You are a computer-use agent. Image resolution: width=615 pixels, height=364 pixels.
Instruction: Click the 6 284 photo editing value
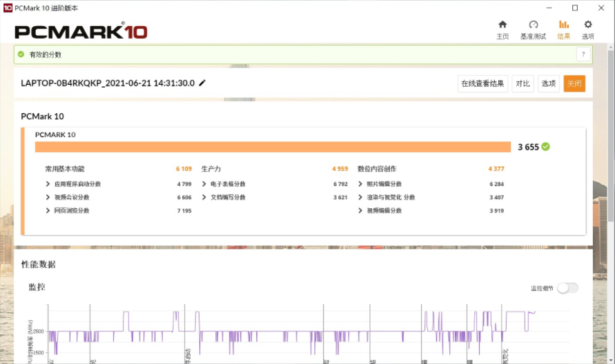coord(496,184)
